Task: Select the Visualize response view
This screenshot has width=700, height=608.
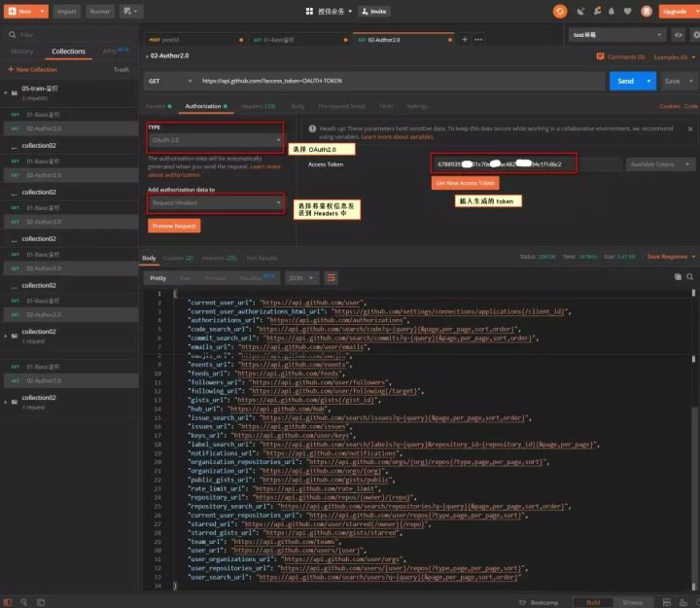Action: click(x=257, y=278)
